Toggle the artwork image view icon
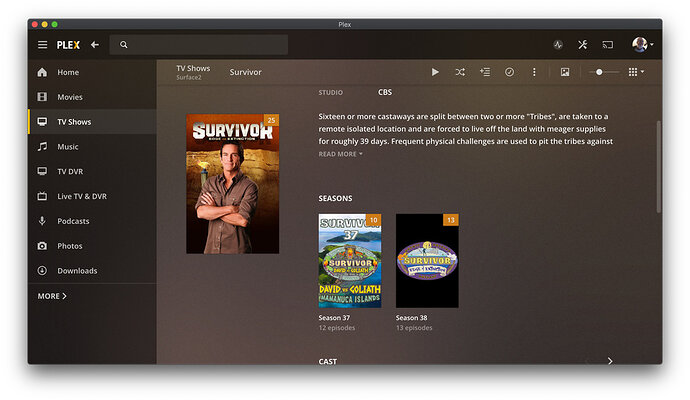The image size is (690, 400). [x=565, y=72]
